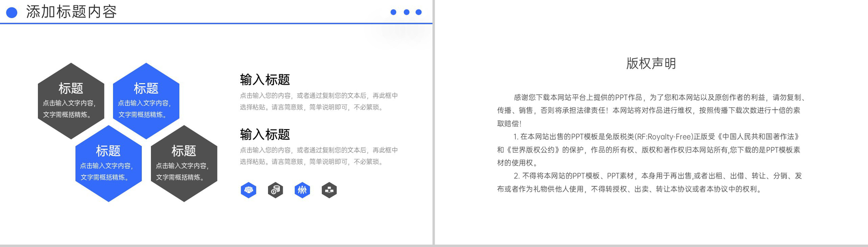868x247 pixels.
Task: Click the gray coins money hexagon icon
Action: pos(275,190)
